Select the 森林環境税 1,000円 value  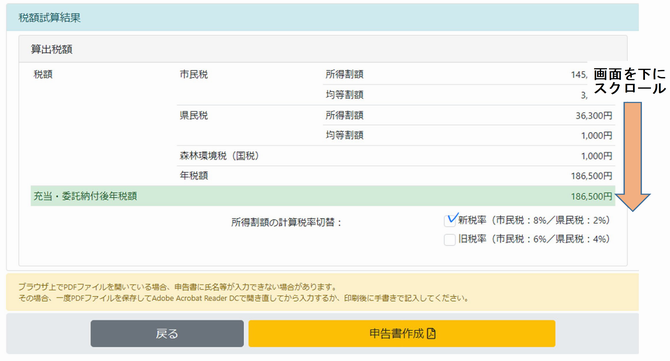click(597, 156)
